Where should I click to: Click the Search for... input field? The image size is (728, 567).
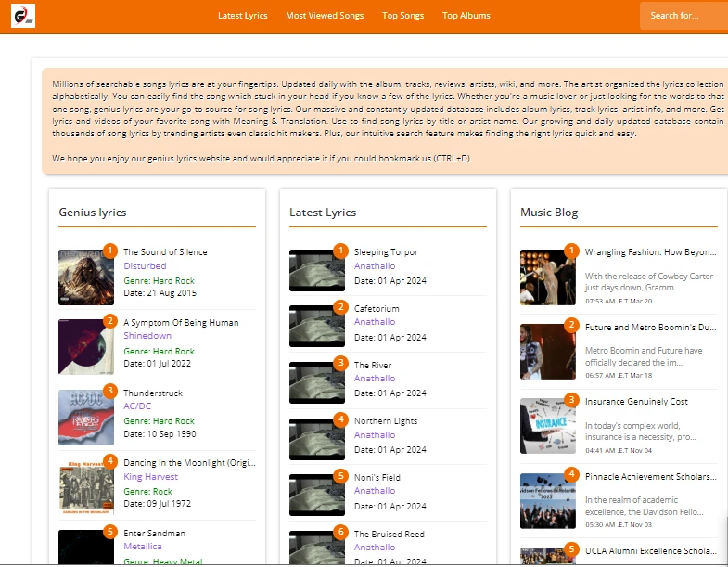pyautogui.click(x=682, y=16)
